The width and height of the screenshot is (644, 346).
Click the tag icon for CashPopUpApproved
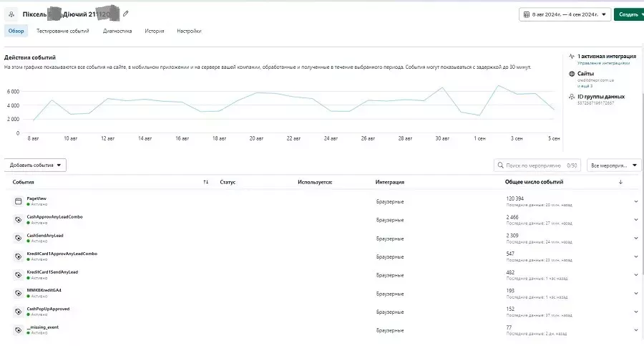click(18, 312)
